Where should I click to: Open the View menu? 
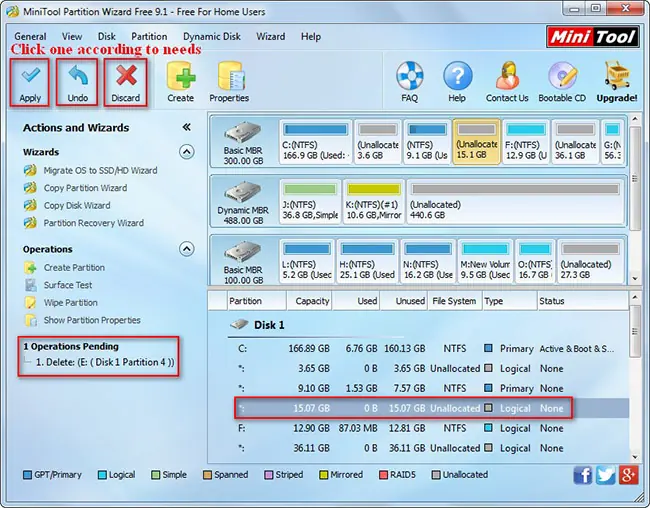click(x=72, y=36)
